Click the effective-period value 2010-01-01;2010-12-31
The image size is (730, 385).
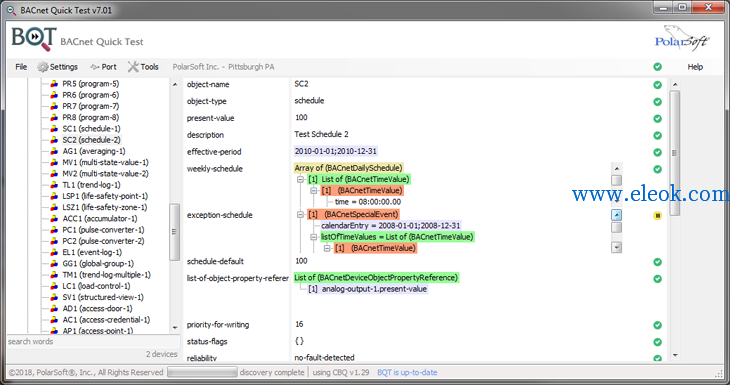[x=335, y=151]
